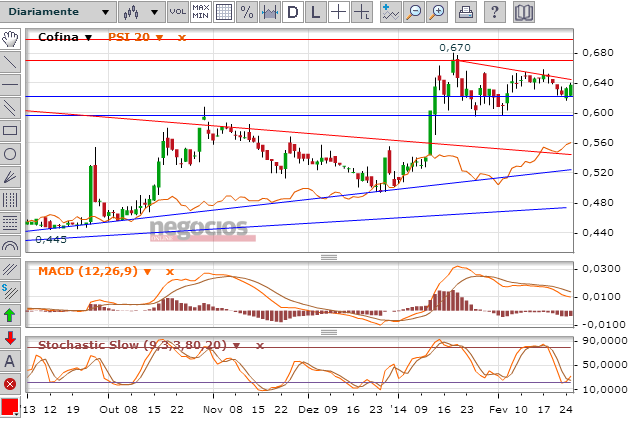Open the red drawing color swatch

pyautogui.click(x=10, y=407)
